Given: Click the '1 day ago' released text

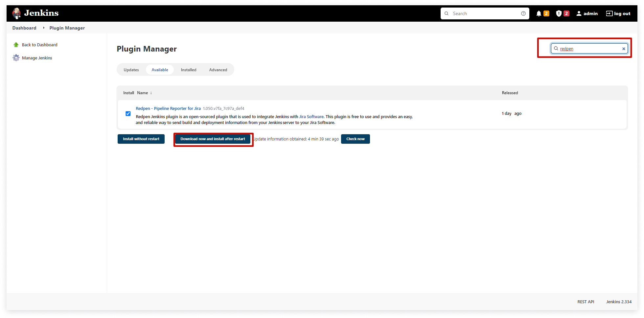Looking at the screenshot, I should coord(512,114).
